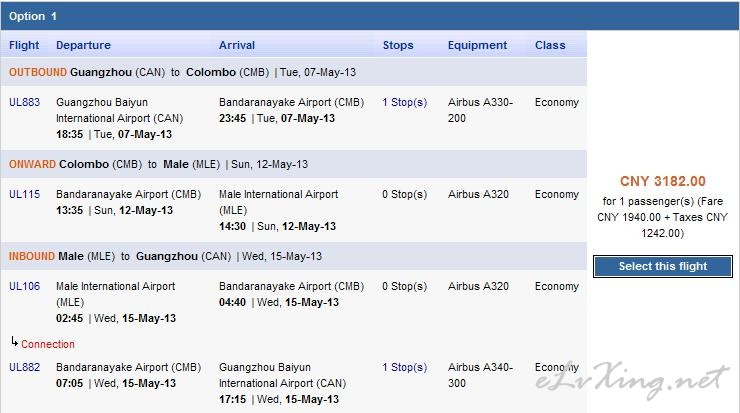
Task: Click the Select this flight button
Action: tap(663, 266)
